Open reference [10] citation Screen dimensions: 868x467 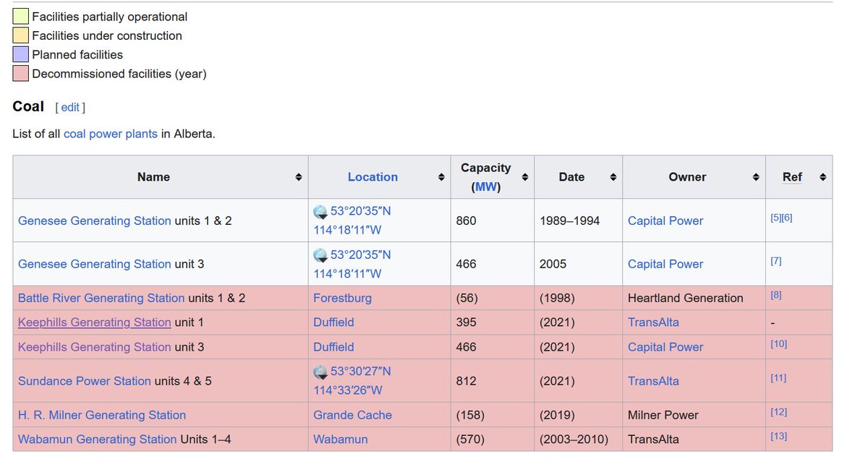coord(779,344)
